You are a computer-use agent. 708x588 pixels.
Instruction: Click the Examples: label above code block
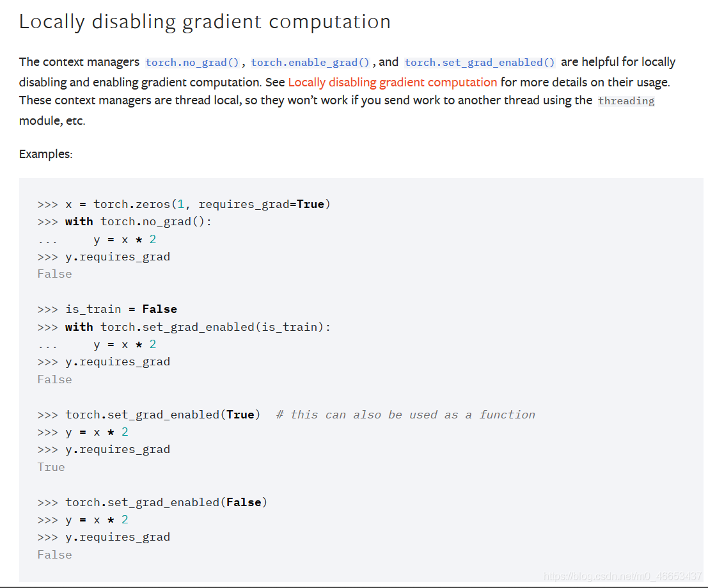click(45, 154)
